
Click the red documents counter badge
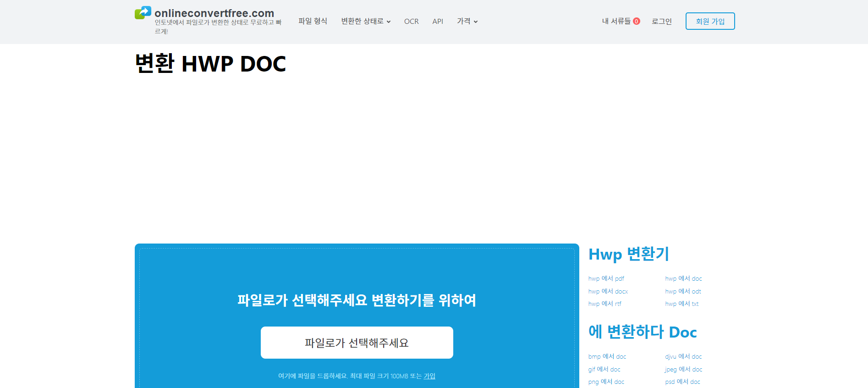[636, 22]
